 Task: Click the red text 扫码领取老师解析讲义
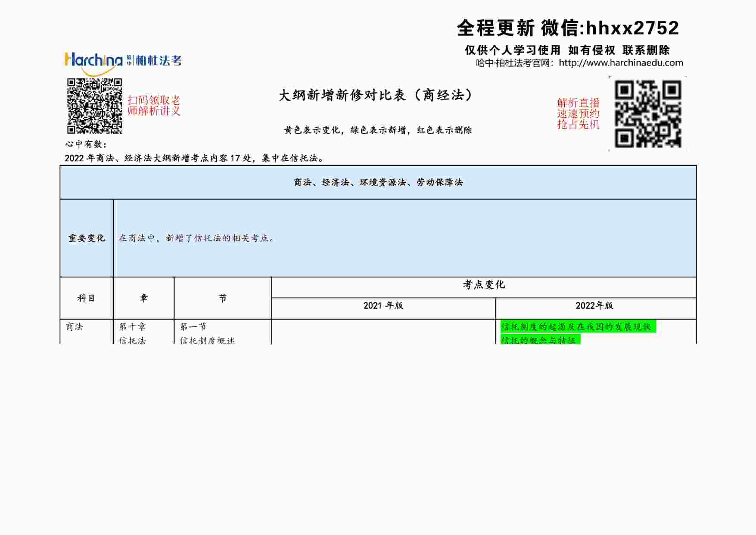[x=154, y=106]
